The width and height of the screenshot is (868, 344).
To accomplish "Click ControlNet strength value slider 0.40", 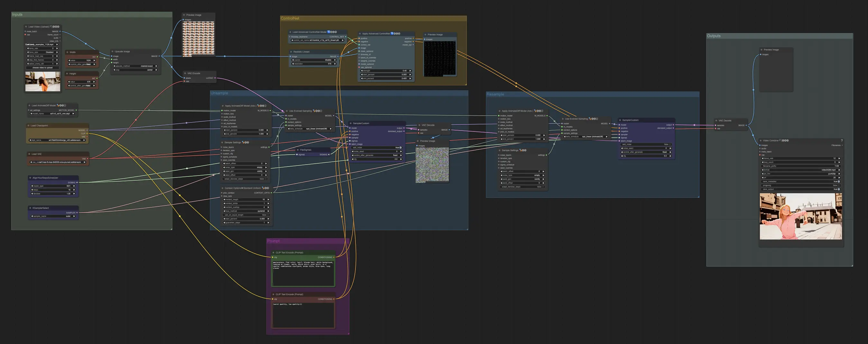I will [x=386, y=71].
